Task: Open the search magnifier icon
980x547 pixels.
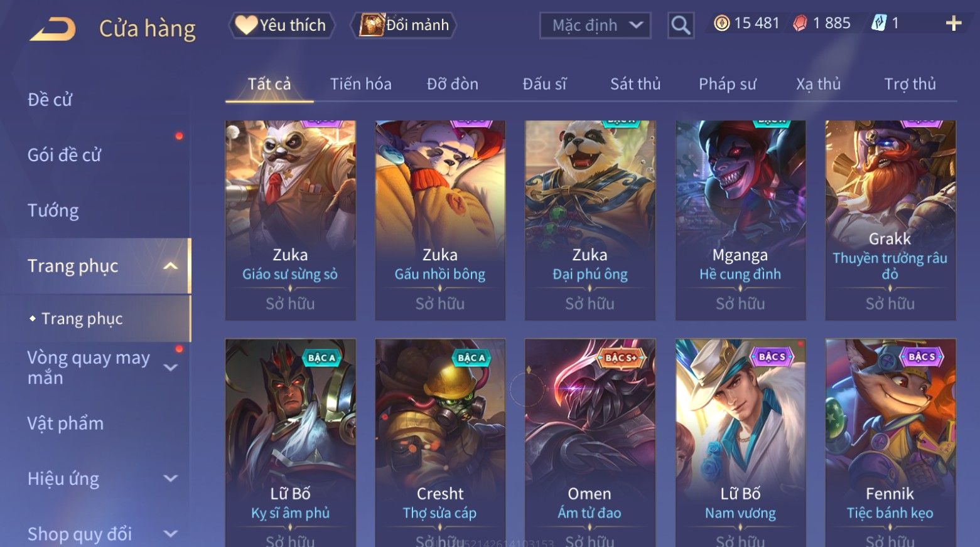Action: 681,26
